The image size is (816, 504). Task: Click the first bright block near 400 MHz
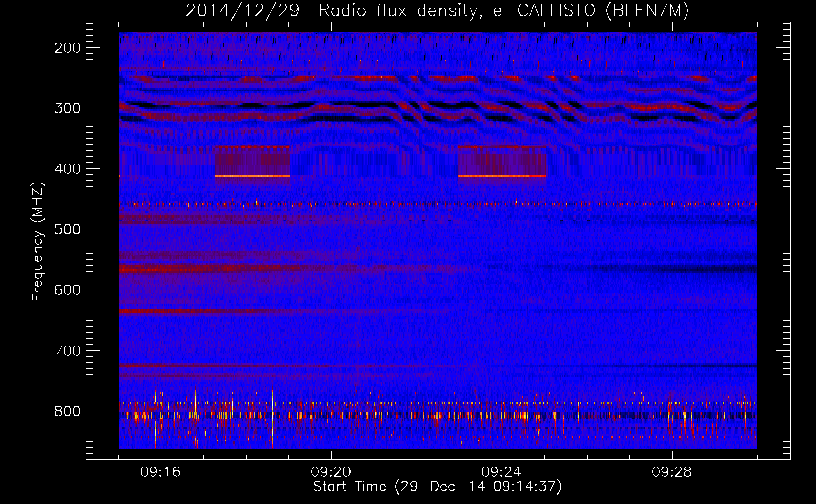pos(253,161)
